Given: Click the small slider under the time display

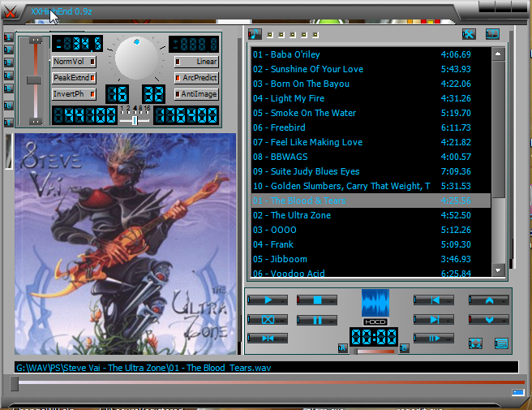Looking at the screenshot, I should tap(375, 352).
